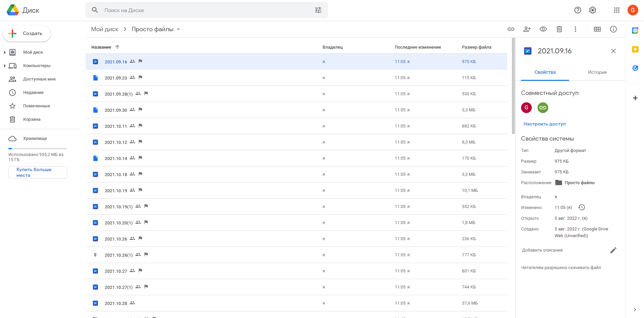Expand My Drive tree arrow

pos(5,52)
